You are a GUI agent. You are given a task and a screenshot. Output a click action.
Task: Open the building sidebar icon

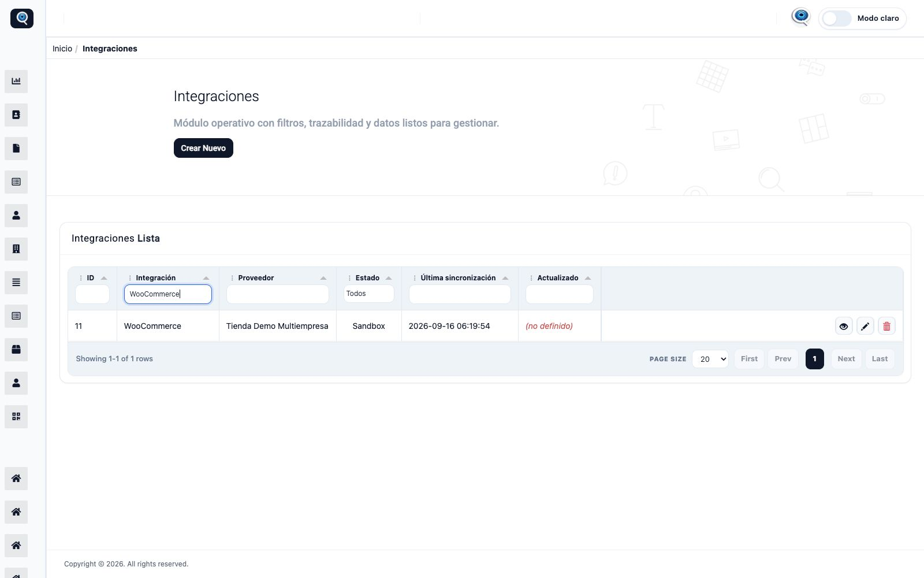pyautogui.click(x=16, y=249)
